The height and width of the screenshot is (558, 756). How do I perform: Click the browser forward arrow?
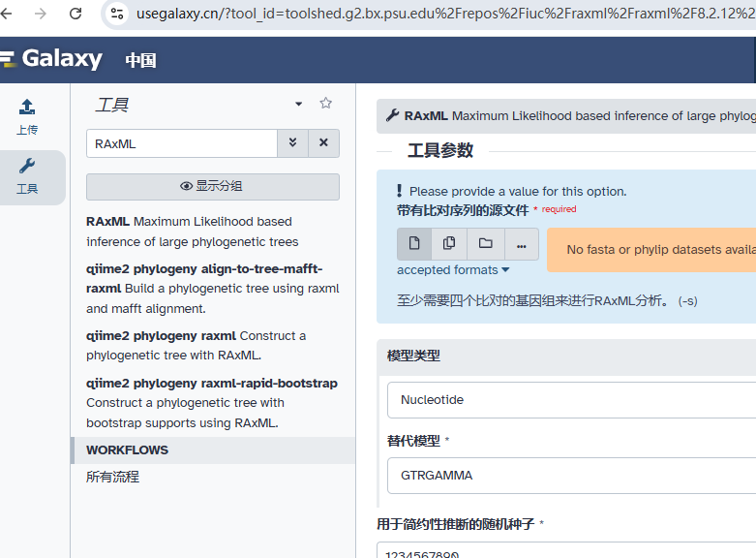pos(41,14)
